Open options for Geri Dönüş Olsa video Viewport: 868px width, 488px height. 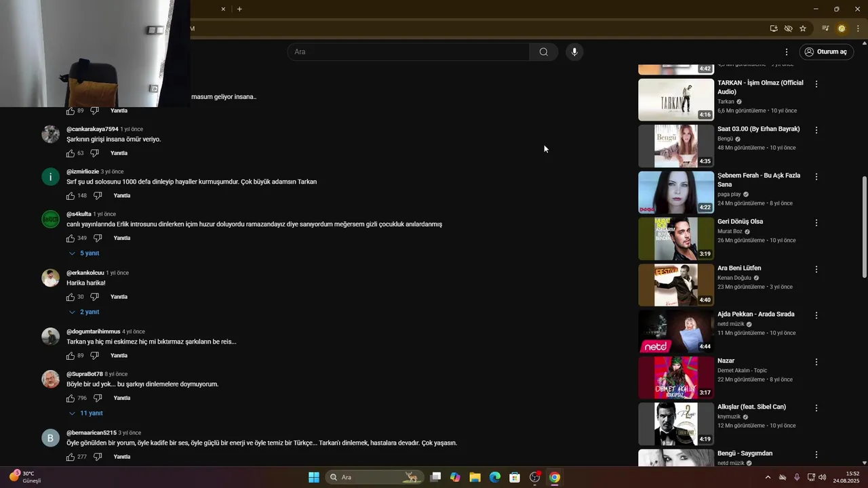coord(816,223)
